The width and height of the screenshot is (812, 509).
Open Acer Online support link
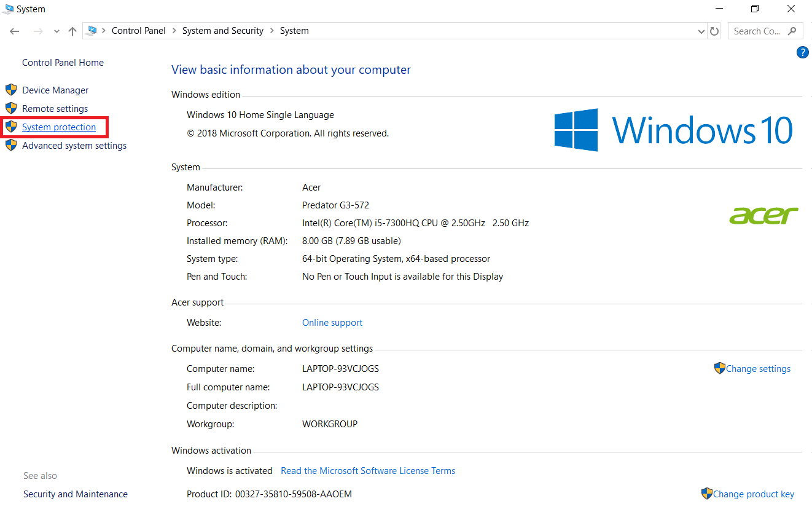coord(332,323)
